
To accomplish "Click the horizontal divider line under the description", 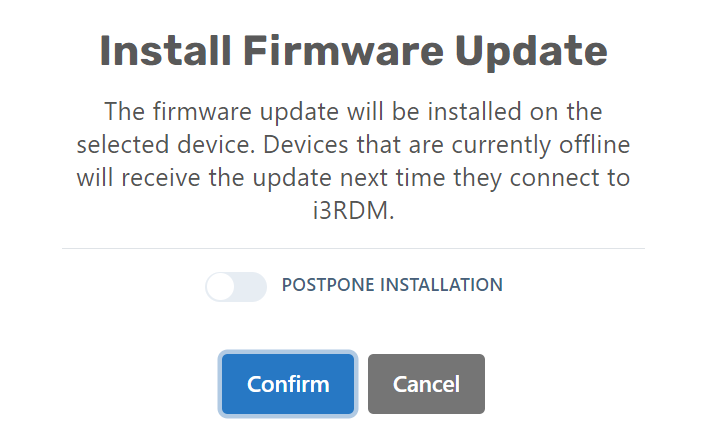I will pyautogui.click(x=353, y=248).
